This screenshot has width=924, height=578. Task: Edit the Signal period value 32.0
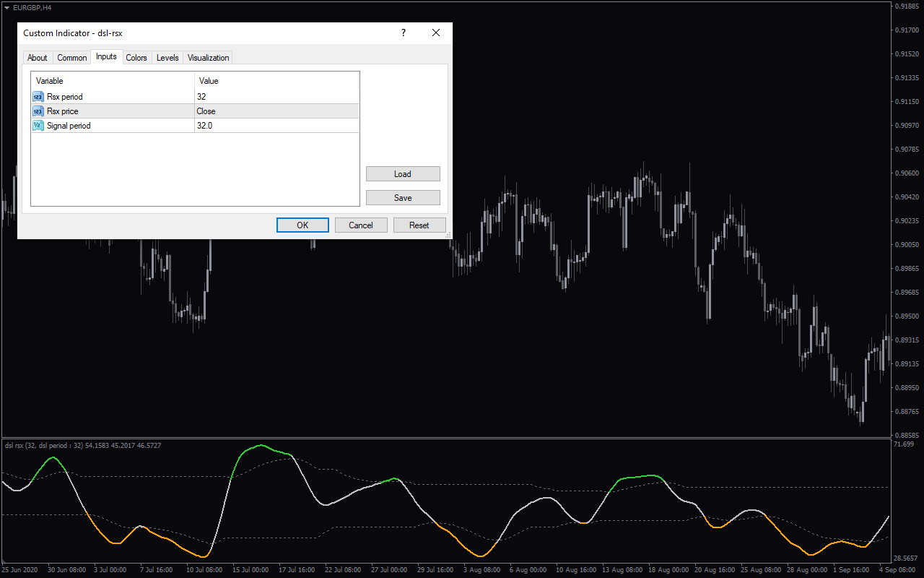(x=276, y=126)
